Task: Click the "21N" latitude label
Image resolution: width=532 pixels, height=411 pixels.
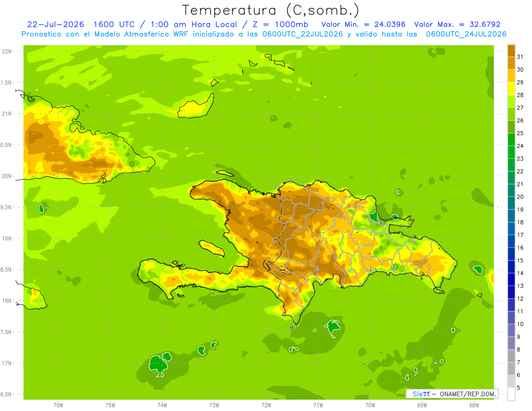Action: [x=6, y=114]
